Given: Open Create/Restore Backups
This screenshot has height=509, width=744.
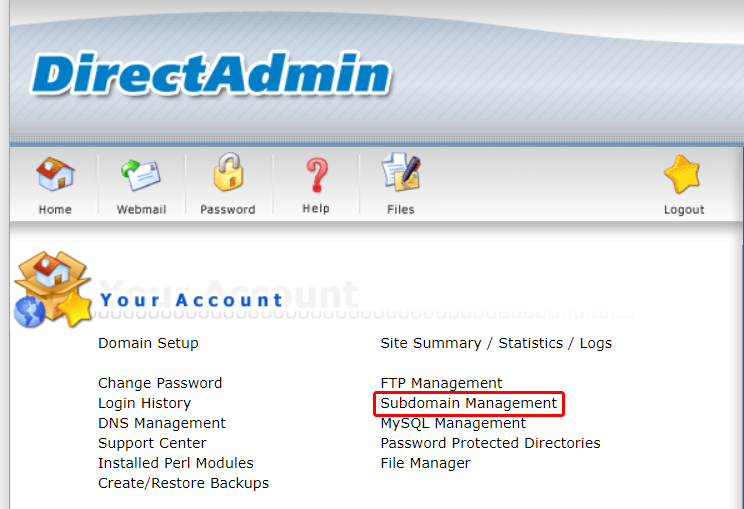Looking at the screenshot, I should click(x=183, y=483).
